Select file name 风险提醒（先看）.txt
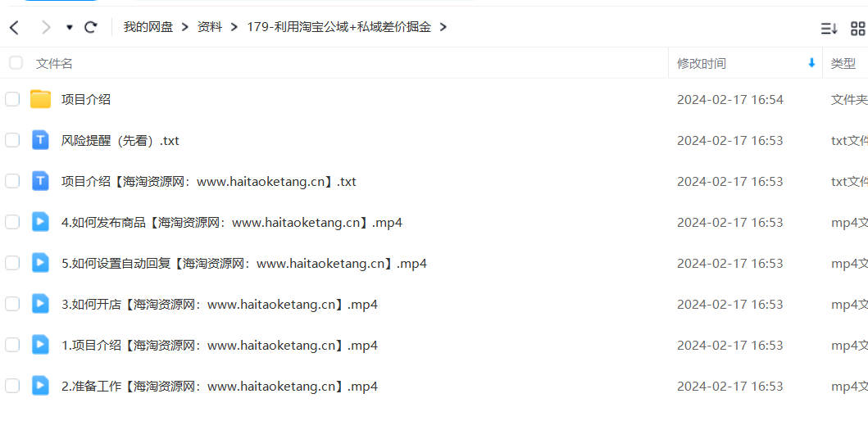Viewport: 868px width, 448px height. pyautogui.click(x=120, y=141)
